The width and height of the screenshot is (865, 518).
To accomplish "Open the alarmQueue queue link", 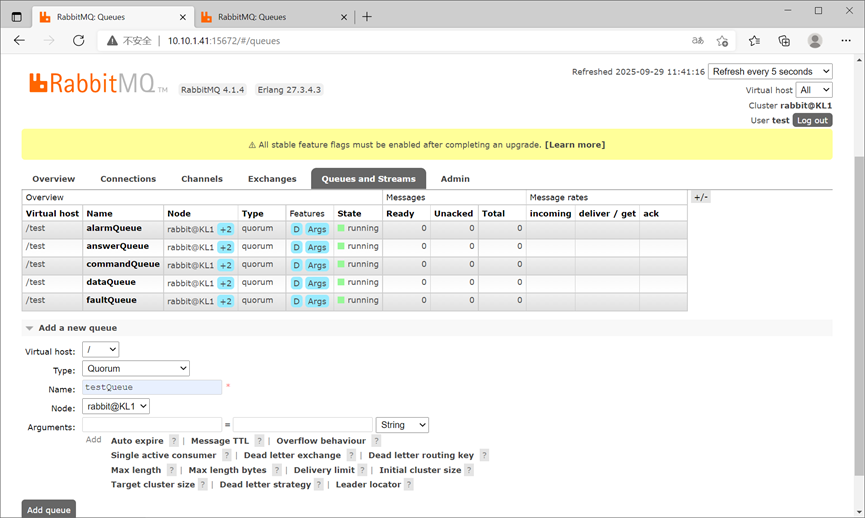I will click(114, 228).
